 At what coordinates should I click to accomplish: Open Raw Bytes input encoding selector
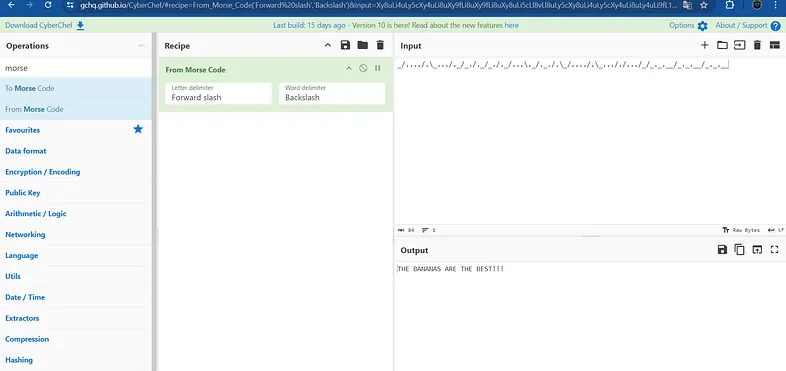click(x=741, y=230)
